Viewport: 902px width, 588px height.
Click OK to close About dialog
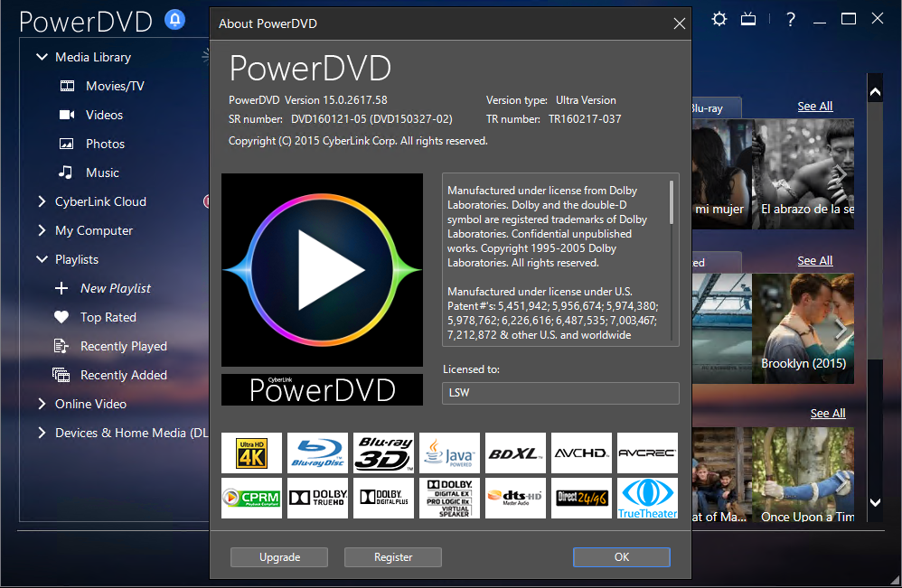point(621,557)
